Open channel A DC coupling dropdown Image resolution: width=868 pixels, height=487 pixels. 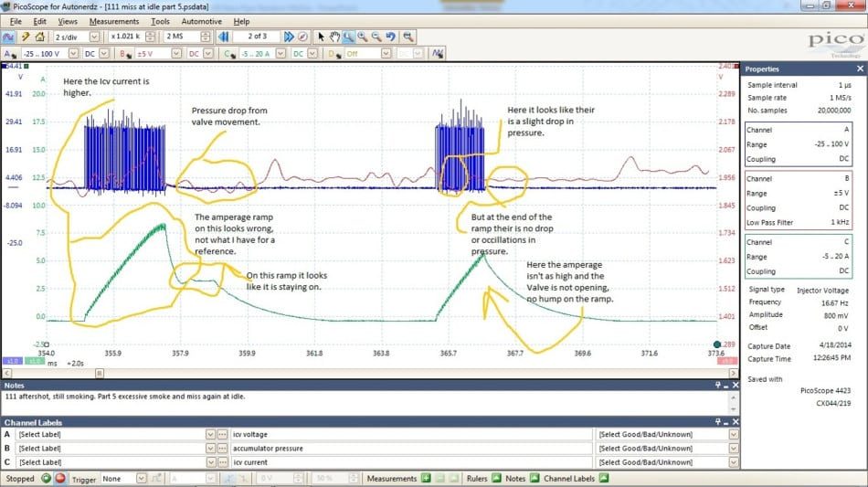coord(103,54)
